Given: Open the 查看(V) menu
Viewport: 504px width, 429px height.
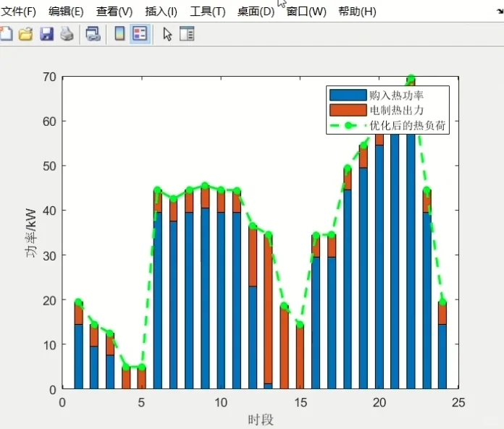Looking at the screenshot, I should [x=114, y=12].
